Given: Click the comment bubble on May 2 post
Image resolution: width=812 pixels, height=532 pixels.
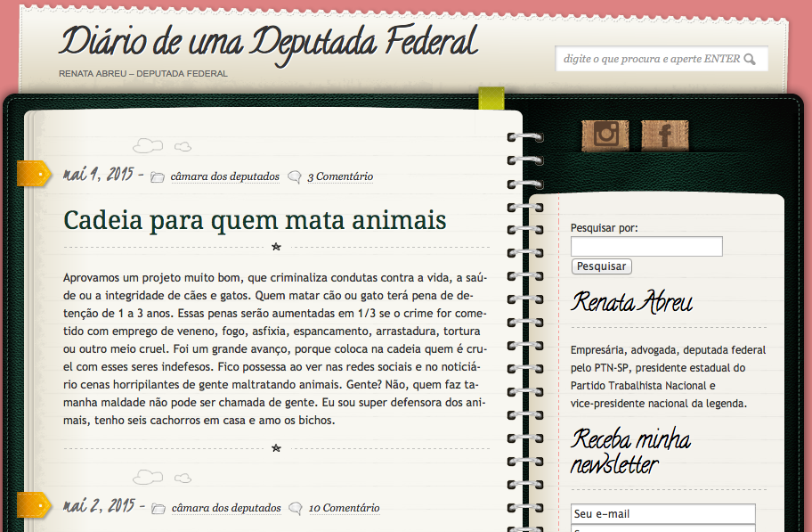Looking at the screenshot, I should (296, 509).
